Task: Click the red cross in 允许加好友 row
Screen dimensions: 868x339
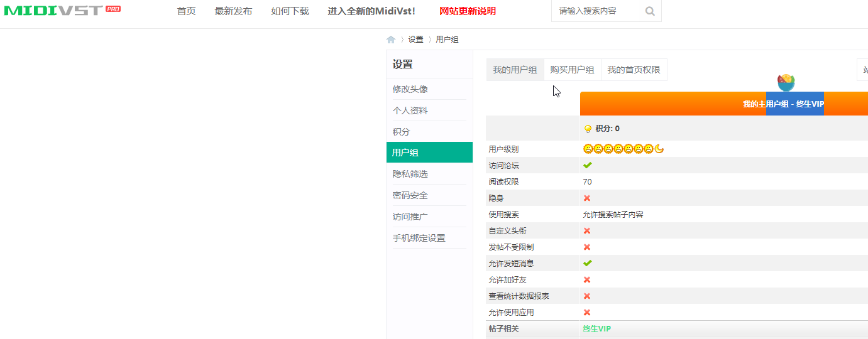Action: pos(587,279)
